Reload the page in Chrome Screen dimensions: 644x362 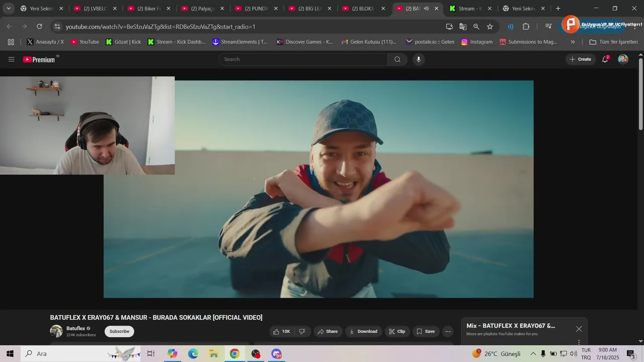pos(39,27)
